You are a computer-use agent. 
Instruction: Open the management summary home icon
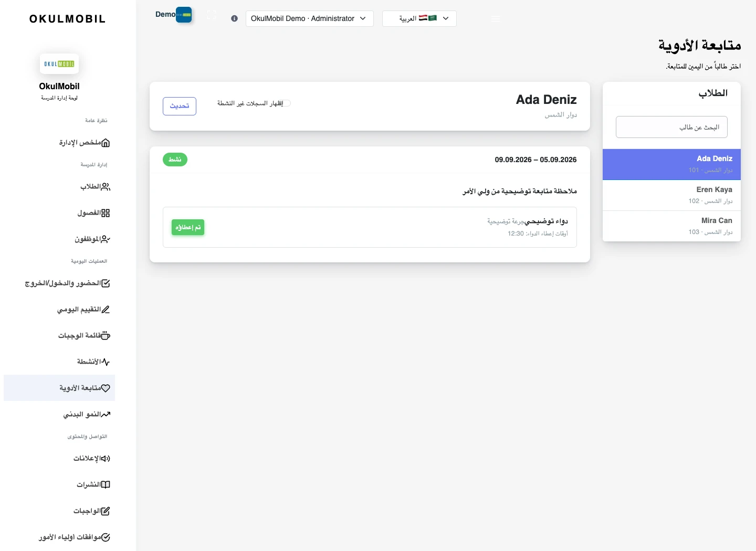[x=106, y=143]
